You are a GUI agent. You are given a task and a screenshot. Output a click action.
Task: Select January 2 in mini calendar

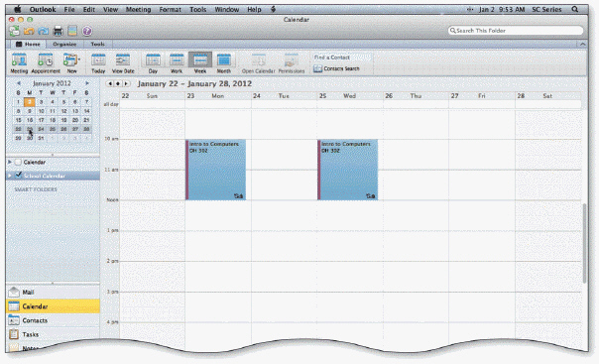[30, 102]
